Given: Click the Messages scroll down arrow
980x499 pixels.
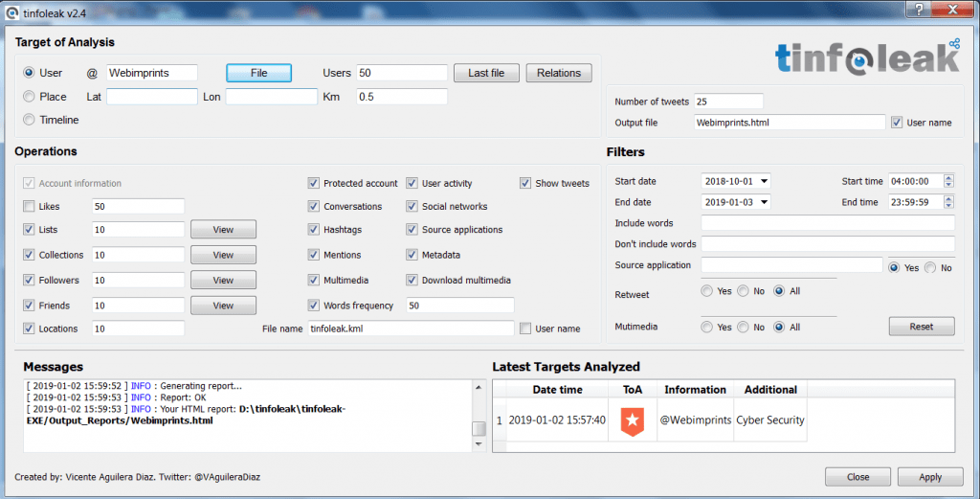Looking at the screenshot, I should pos(479,444).
